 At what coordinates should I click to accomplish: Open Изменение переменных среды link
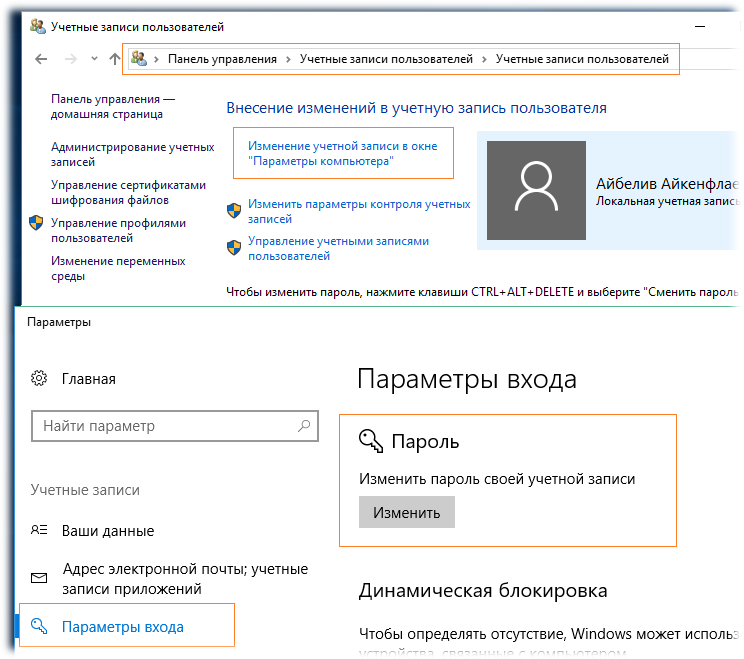click(x=118, y=269)
